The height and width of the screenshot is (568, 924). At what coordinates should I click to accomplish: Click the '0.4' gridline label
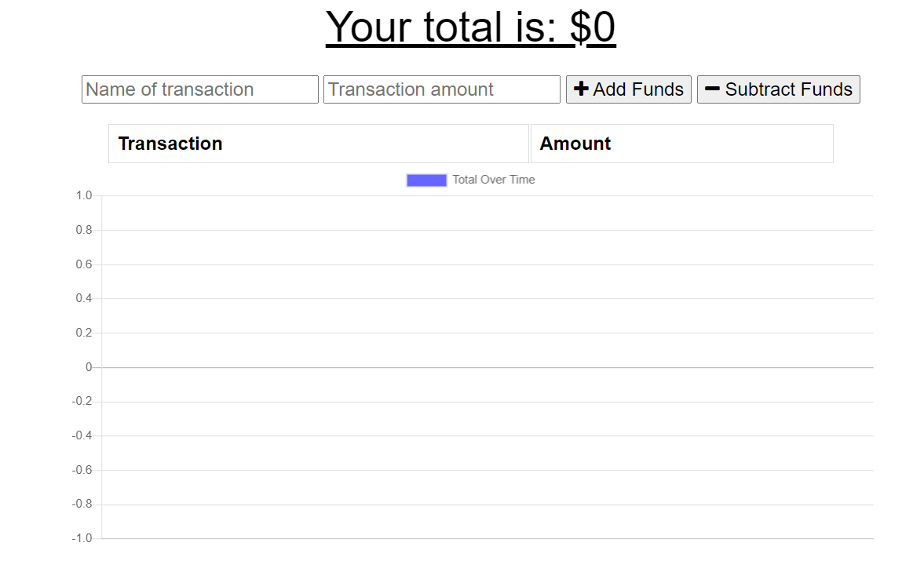coord(84,297)
